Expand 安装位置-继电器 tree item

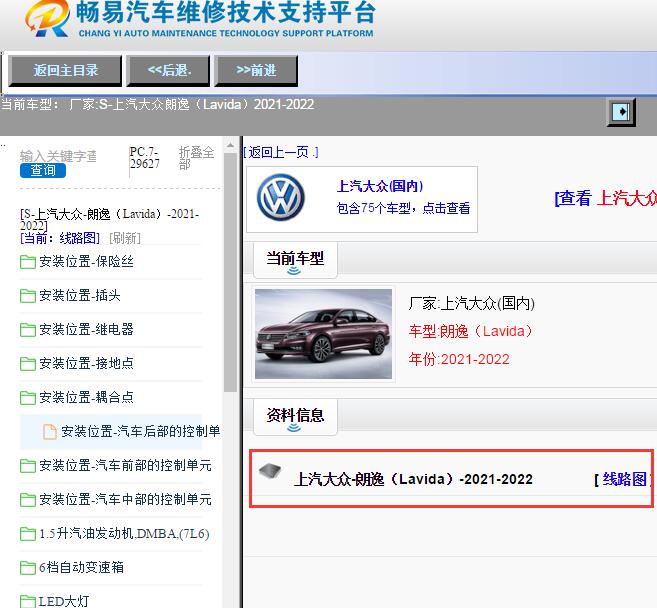click(x=86, y=329)
